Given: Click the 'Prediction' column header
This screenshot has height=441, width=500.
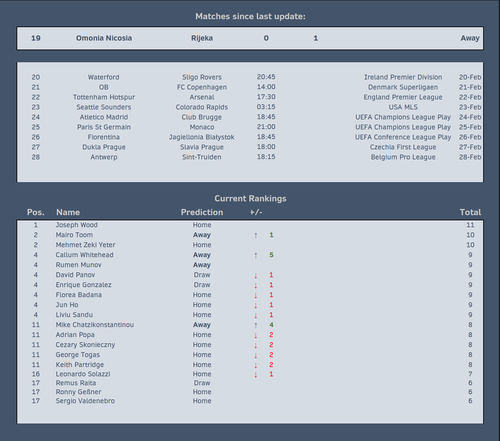Looking at the screenshot, I should point(202,212).
